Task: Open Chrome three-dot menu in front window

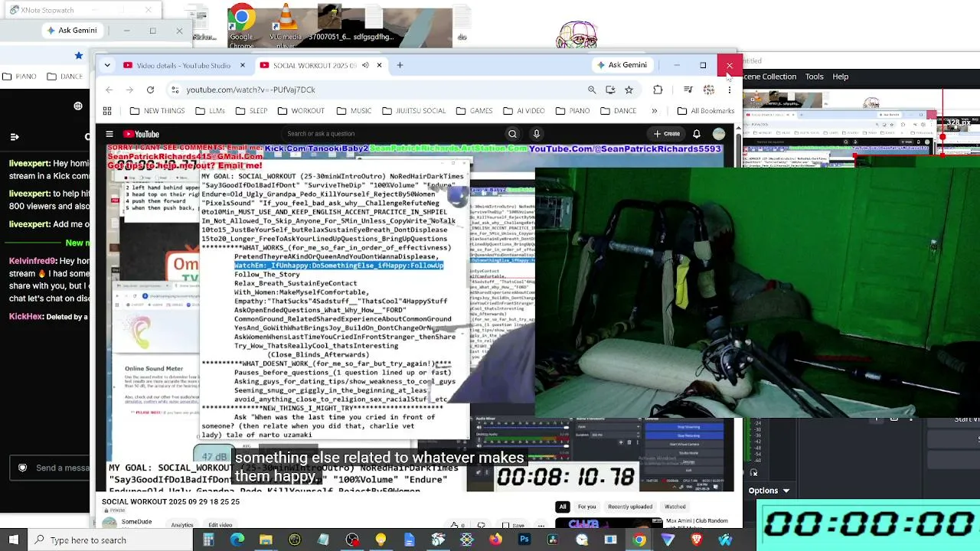Action: click(729, 90)
